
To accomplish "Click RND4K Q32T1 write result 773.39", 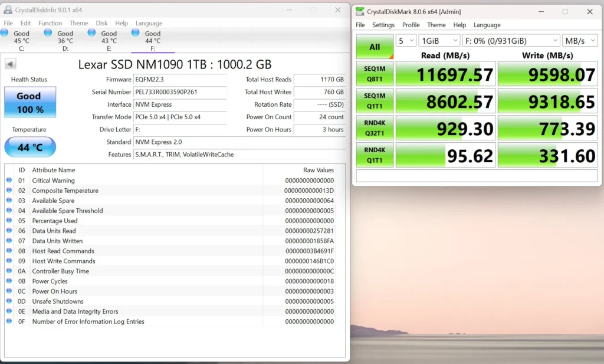I will [548, 128].
